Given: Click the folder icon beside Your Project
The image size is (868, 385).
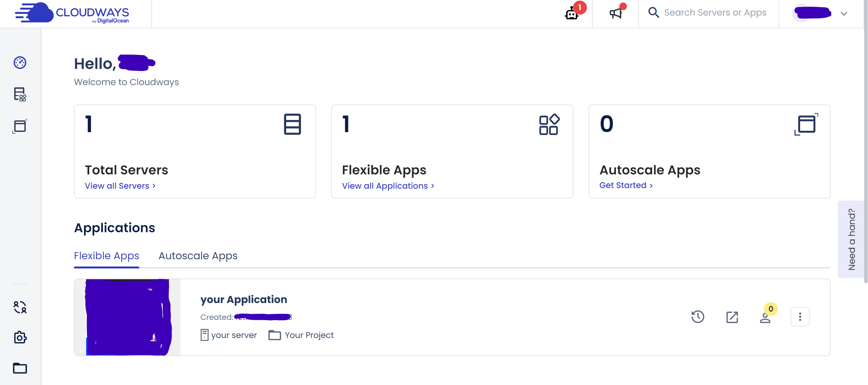Looking at the screenshot, I should (275, 335).
